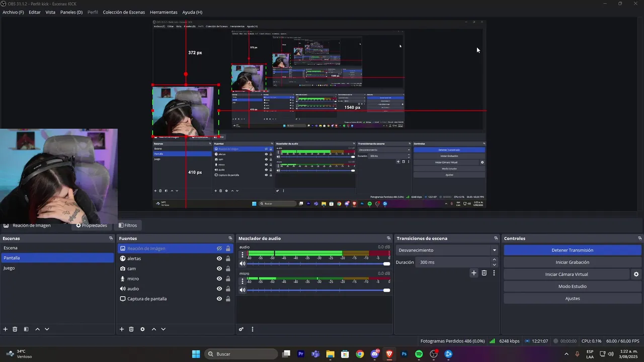Click Detener Transmisión button
The image size is (644, 362).
(x=573, y=250)
